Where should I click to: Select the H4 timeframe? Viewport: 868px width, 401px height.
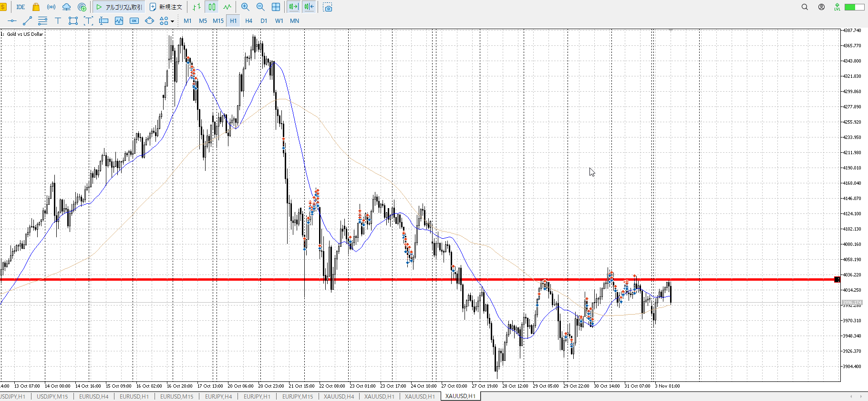click(x=248, y=21)
